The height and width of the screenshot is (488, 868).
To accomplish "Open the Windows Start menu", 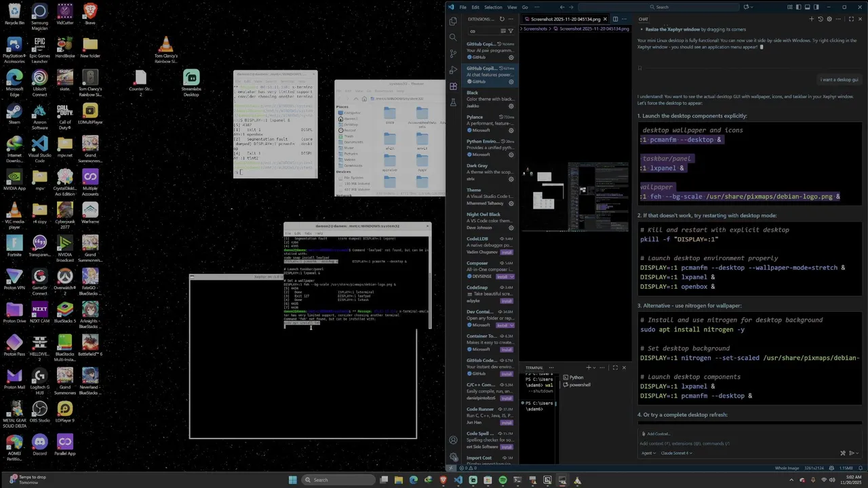I will point(293,480).
